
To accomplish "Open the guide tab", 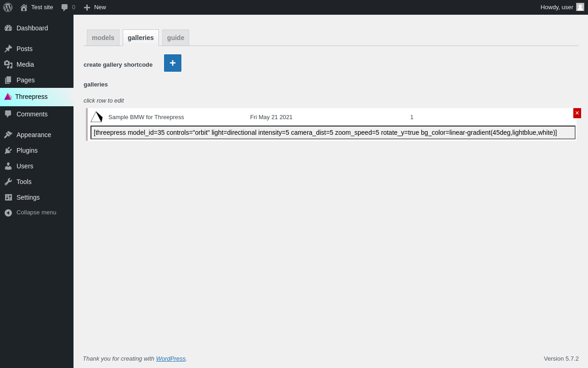I will 175,38.
